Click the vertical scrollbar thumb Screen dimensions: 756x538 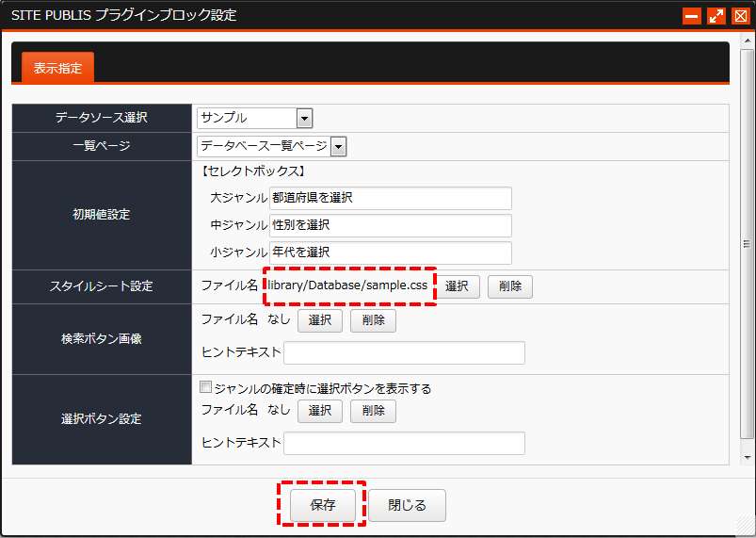(747, 244)
